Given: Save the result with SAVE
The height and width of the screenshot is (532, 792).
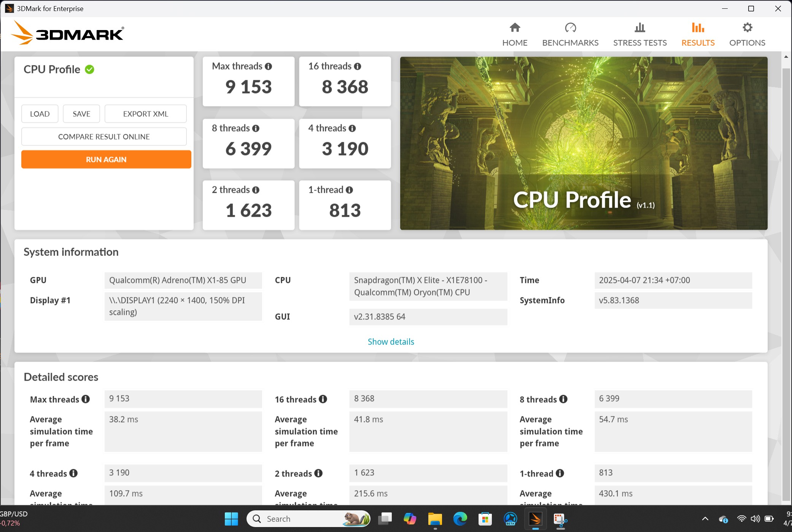Looking at the screenshot, I should [81, 114].
